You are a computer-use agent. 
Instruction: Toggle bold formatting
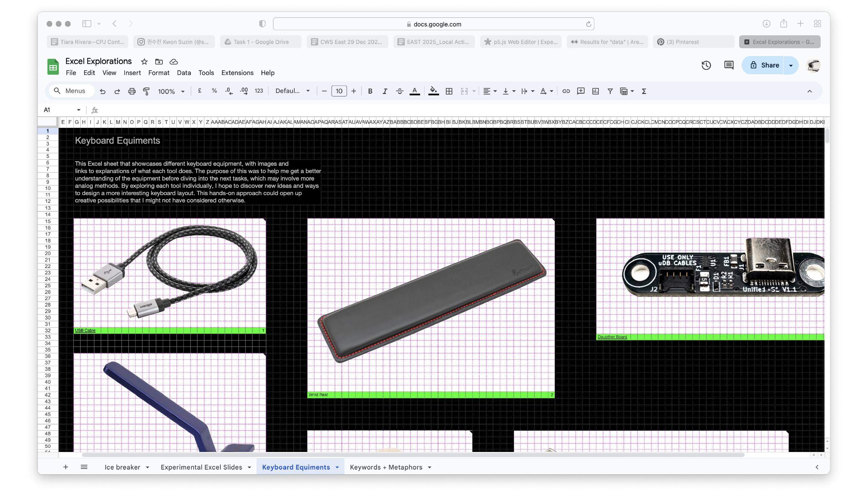pos(370,91)
